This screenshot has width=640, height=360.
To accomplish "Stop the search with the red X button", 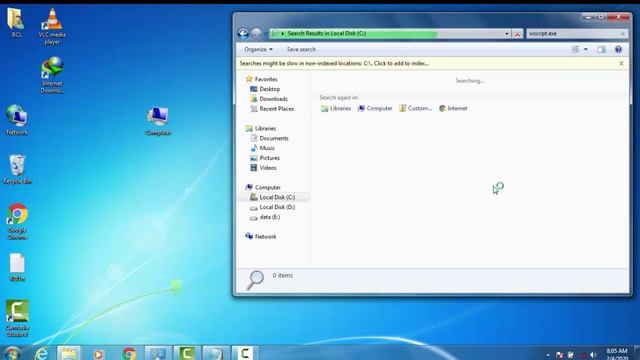I will (517, 34).
